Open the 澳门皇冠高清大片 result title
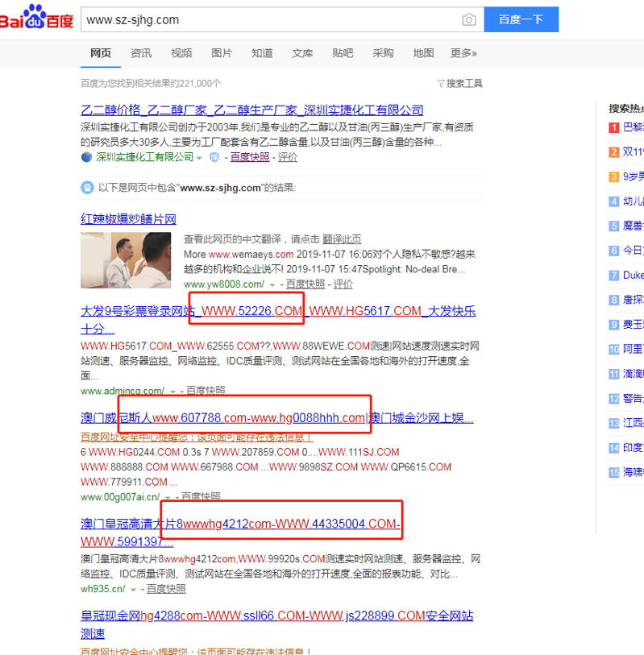Image resolution: width=644 pixels, height=655 pixels. 240,533
